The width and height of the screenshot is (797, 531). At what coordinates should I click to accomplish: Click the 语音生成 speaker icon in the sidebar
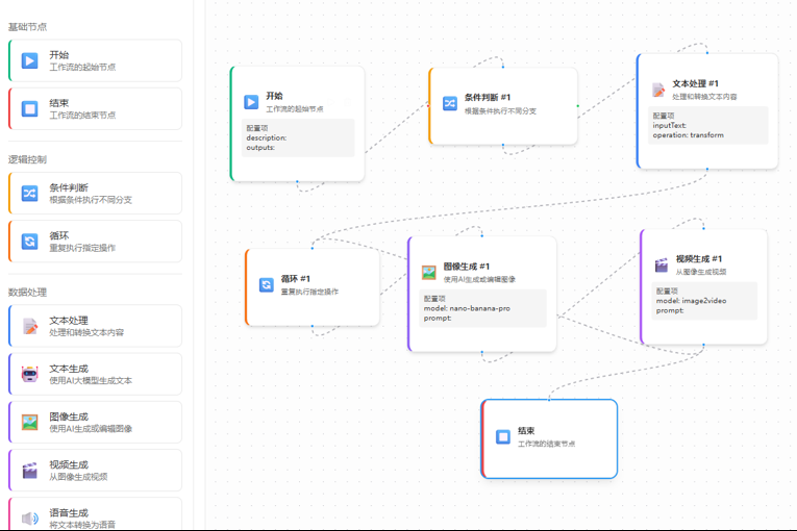coord(30,517)
